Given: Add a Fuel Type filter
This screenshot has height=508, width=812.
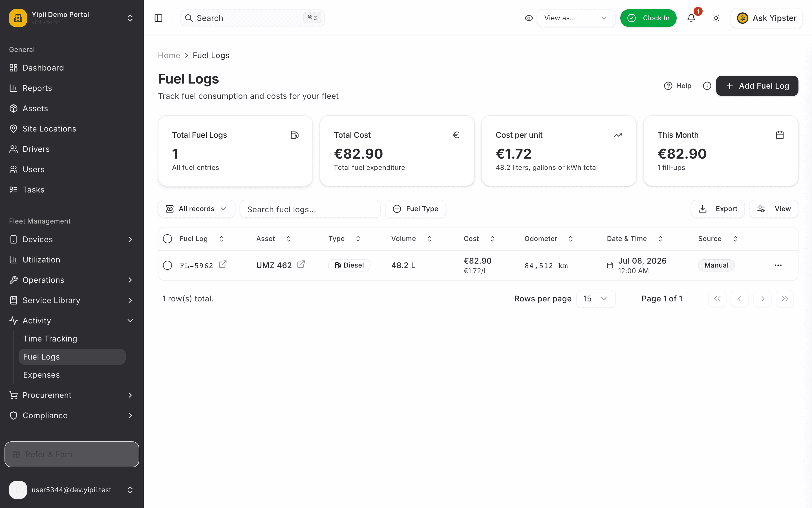Looking at the screenshot, I should 415,209.
